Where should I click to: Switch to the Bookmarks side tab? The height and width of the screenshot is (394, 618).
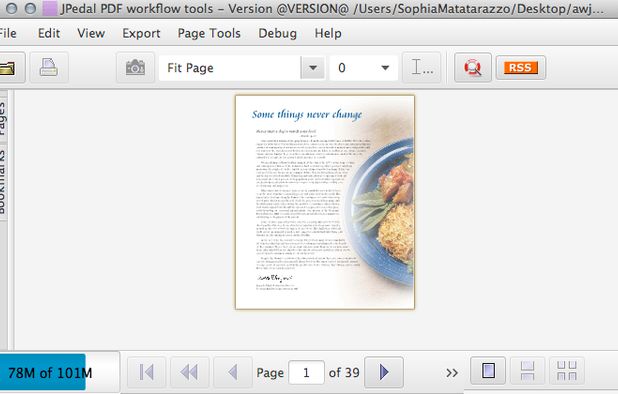click(3, 181)
